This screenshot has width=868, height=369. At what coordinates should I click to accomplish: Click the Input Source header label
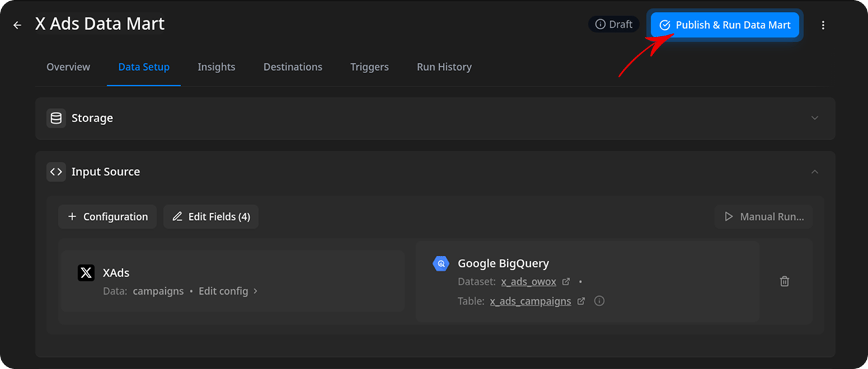click(x=105, y=171)
